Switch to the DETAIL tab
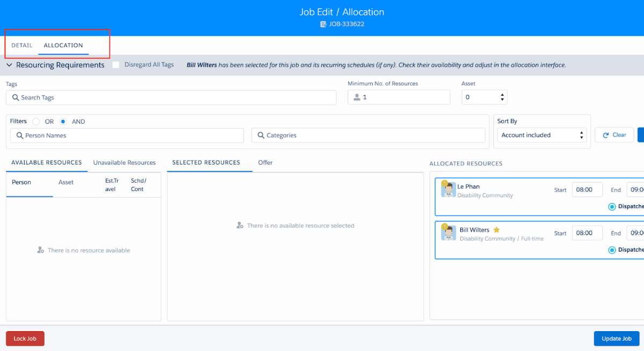Viewport: 644px width, 351px height. click(22, 46)
